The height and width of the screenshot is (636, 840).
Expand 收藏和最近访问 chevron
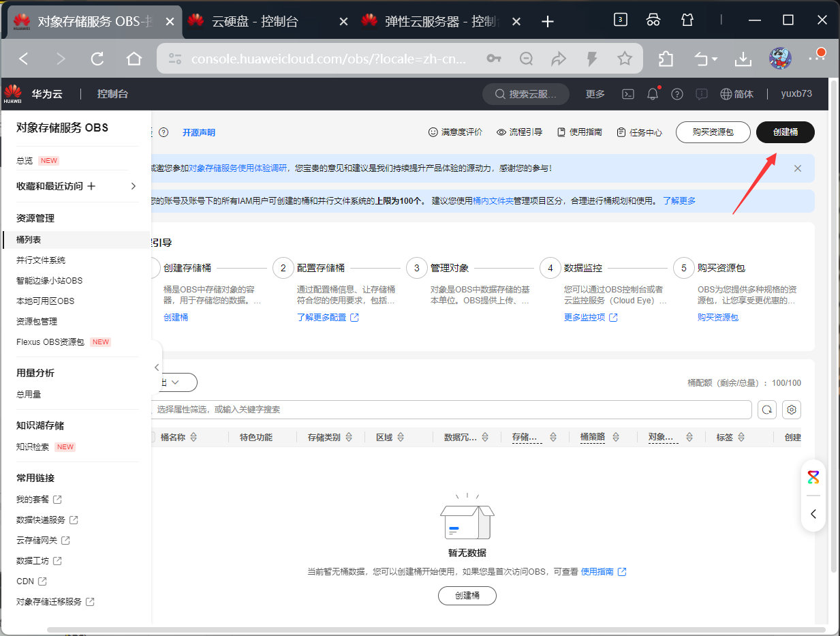(134, 186)
